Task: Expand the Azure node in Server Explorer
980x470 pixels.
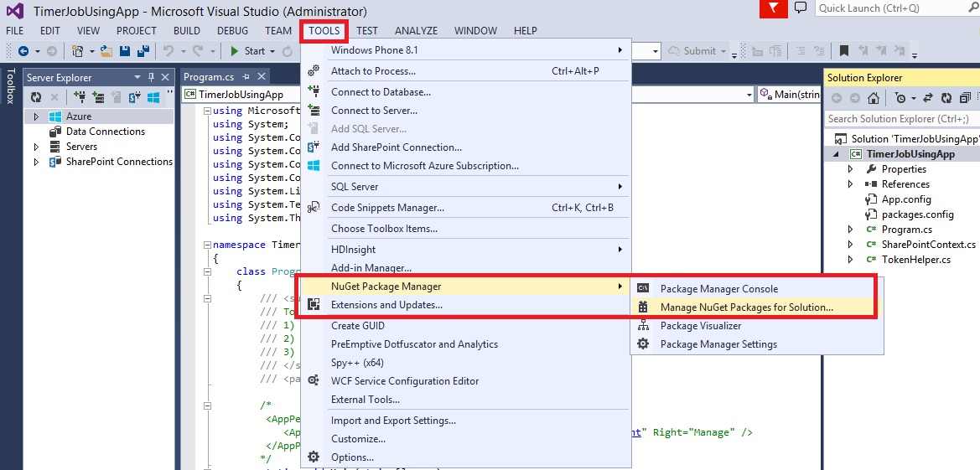Action: tap(36, 116)
